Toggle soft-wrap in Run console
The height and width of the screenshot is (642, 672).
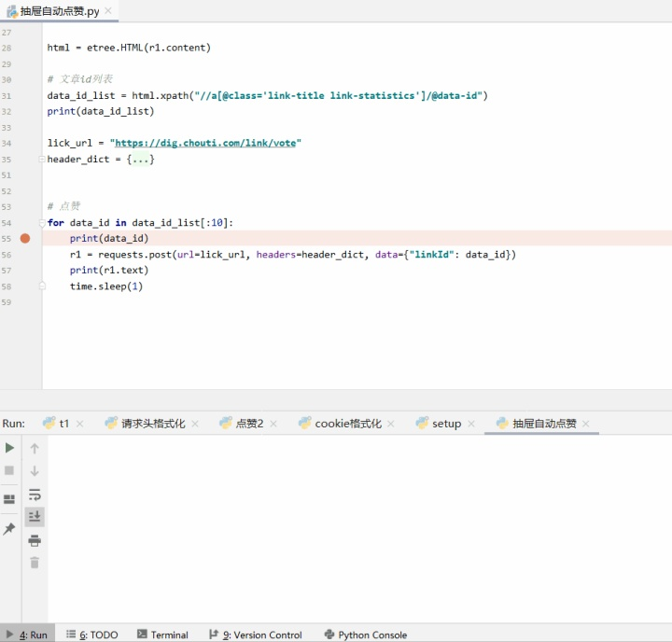click(35, 495)
